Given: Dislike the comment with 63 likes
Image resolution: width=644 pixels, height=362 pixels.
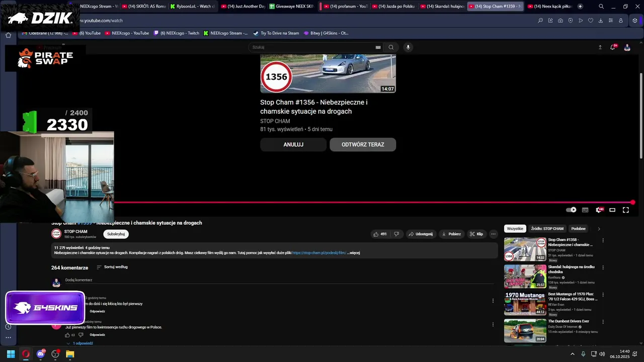Looking at the screenshot, I should coord(80,335).
